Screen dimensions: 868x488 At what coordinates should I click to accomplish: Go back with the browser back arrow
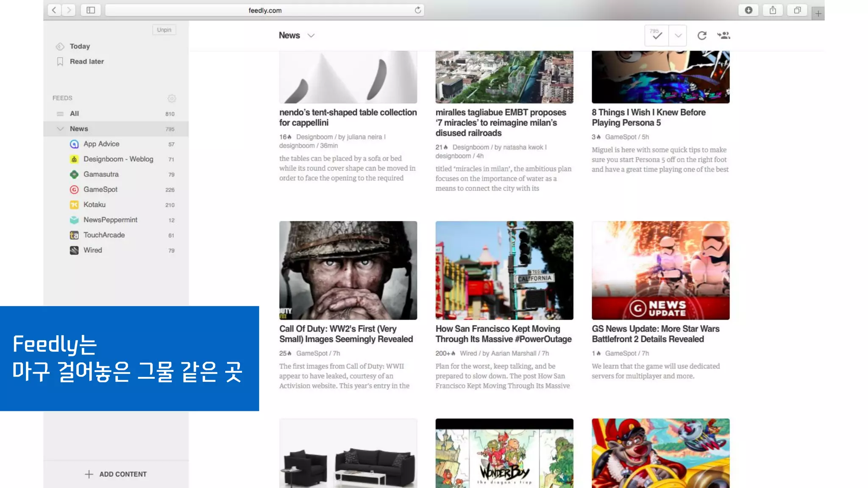(x=54, y=10)
